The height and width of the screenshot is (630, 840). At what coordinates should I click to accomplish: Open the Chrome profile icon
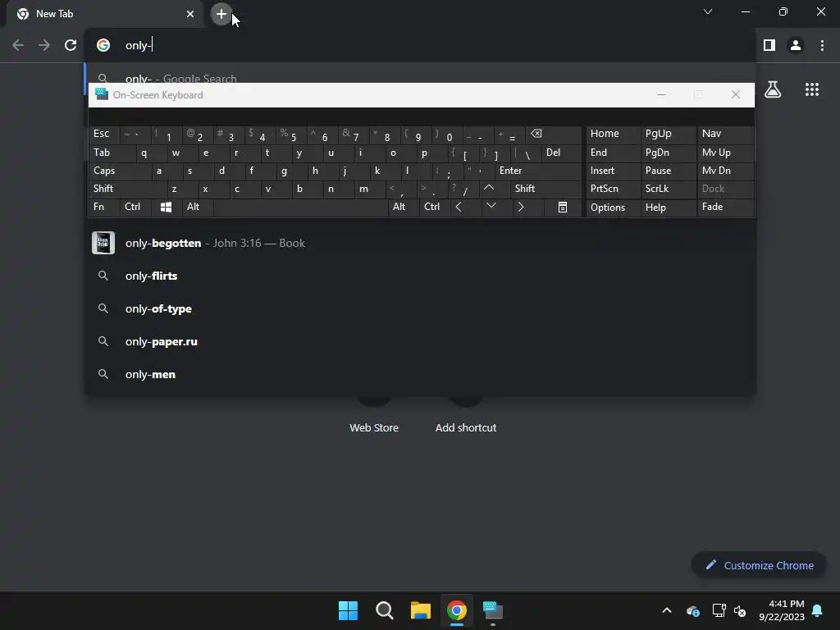[x=796, y=46]
